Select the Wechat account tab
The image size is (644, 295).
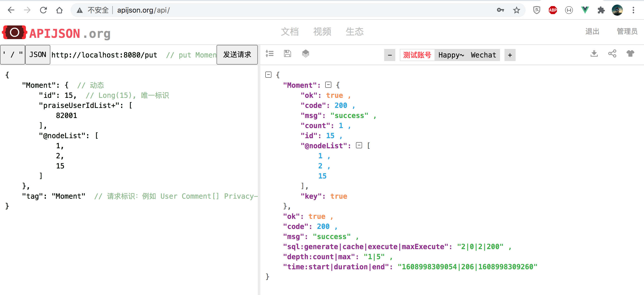pyautogui.click(x=484, y=55)
